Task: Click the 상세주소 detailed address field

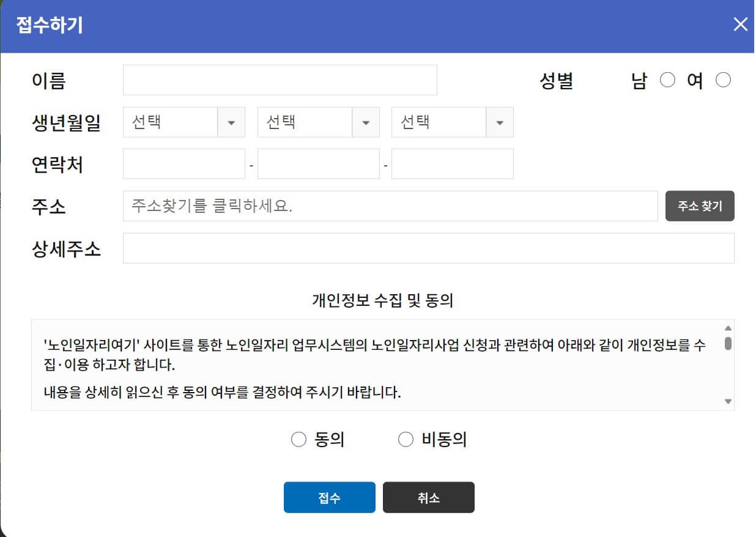Action: pos(428,248)
